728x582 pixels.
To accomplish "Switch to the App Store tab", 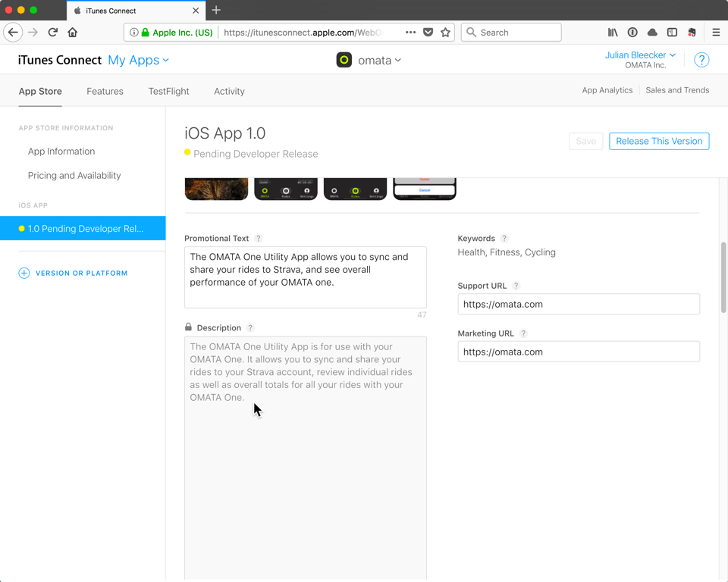I will [x=40, y=91].
